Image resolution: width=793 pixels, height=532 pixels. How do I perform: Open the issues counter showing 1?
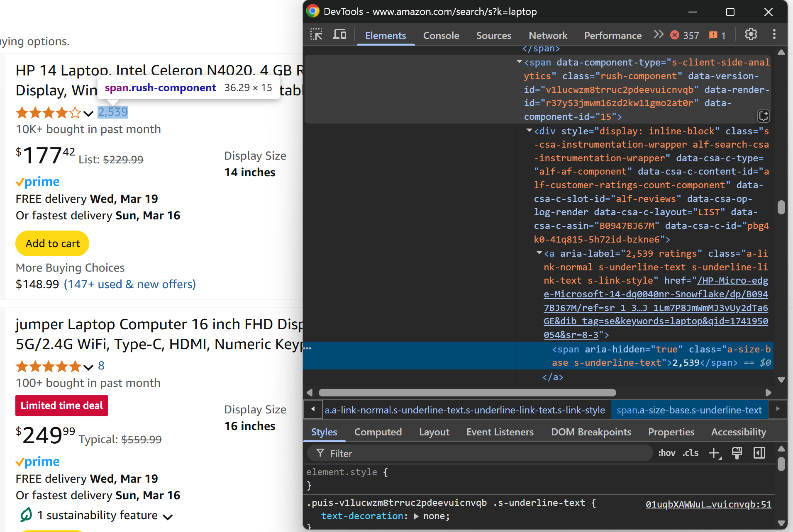pos(717,35)
